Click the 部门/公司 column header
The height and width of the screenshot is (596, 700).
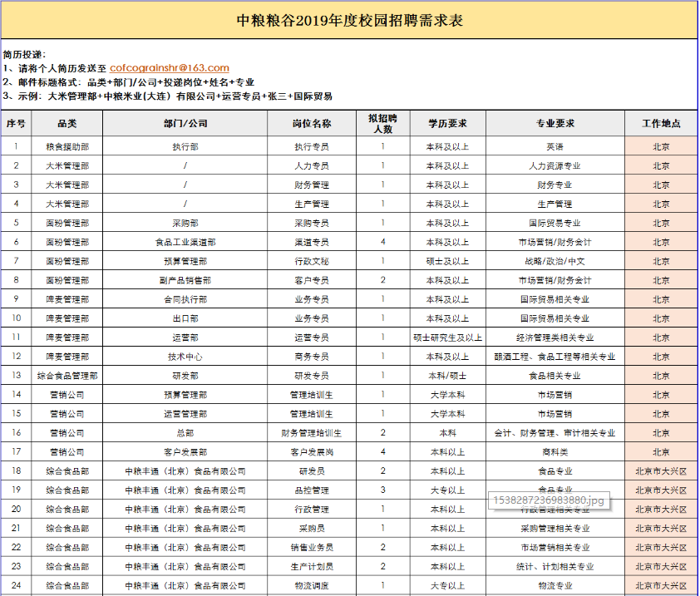tap(185, 123)
